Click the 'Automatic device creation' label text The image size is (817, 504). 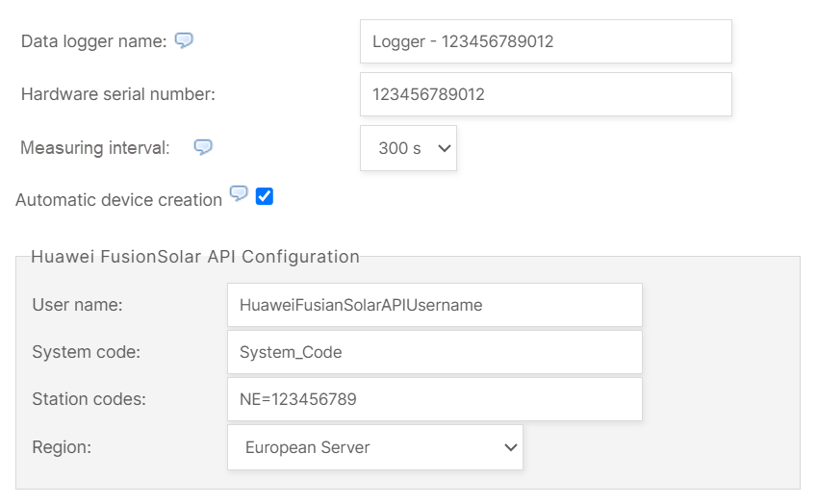[118, 200]
